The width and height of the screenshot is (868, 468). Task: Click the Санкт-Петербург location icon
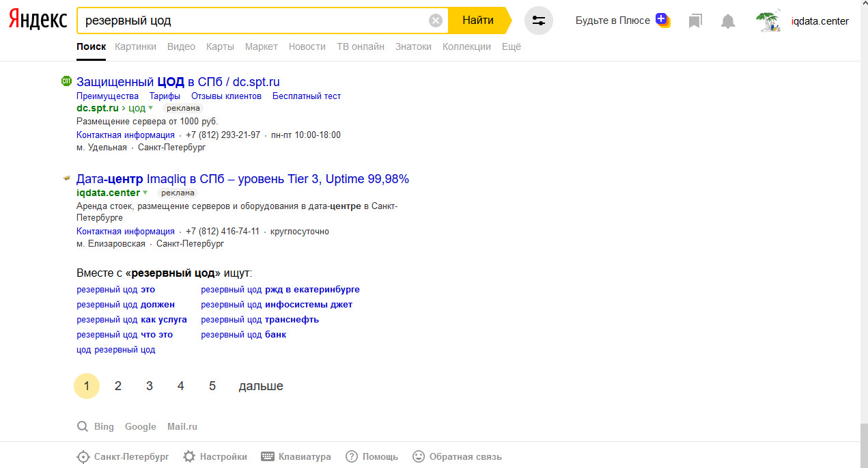[83, 457]
